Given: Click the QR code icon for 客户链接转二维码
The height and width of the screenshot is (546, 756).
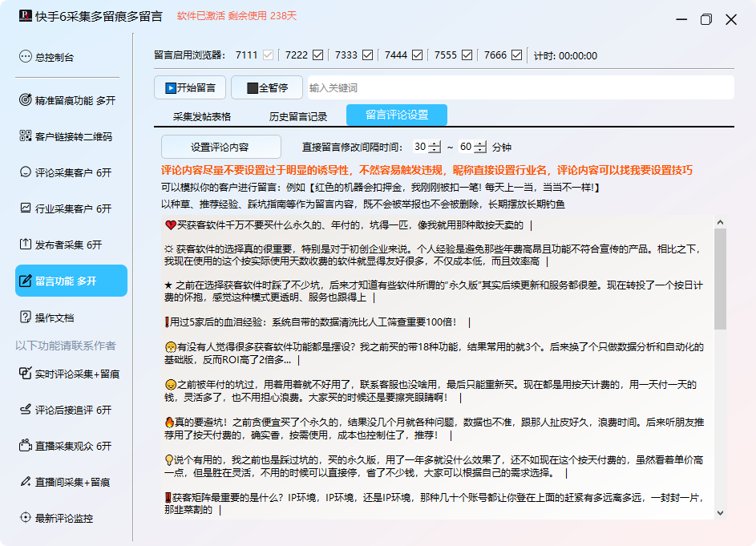Looking at the screenshot, I should [x=25, y=136].
